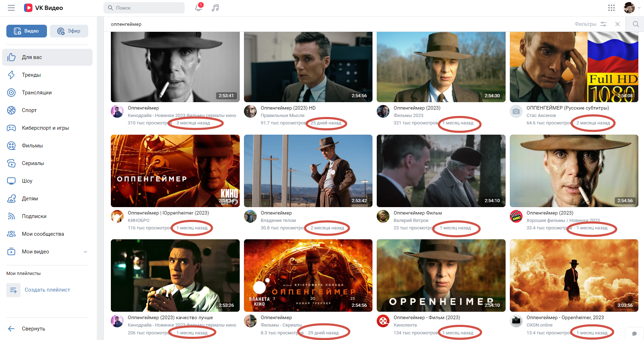Open Мои сообщества section
This screenshot has width=644, height=340.
[x=47, y=234]
